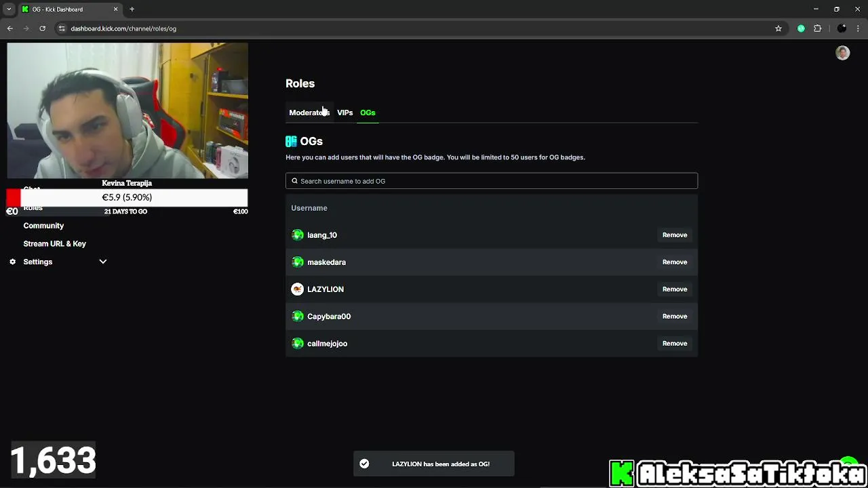Image resolution: width=868 pixels, height=488 pixels.
Task: Open Community in the sidebar
Action: (43, 226)
